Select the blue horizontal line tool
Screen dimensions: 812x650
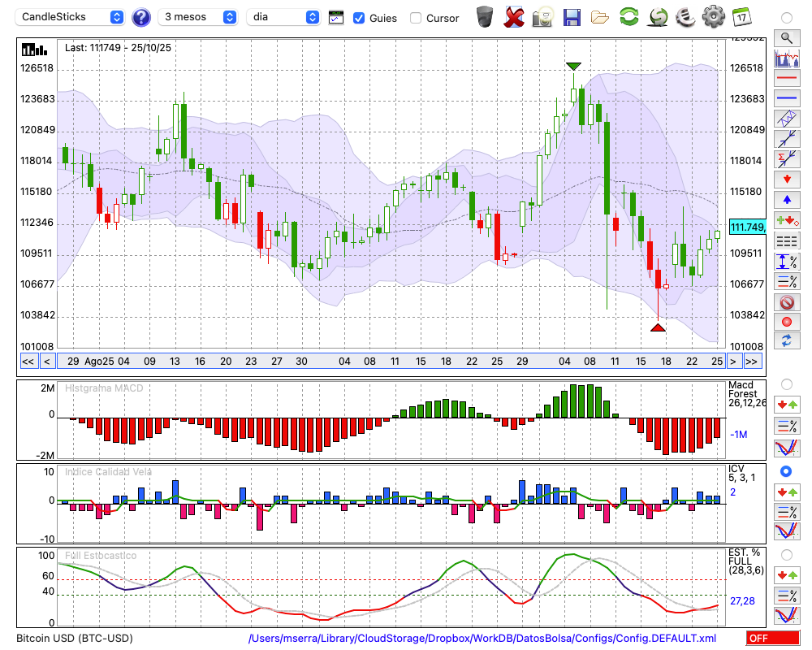786,98
